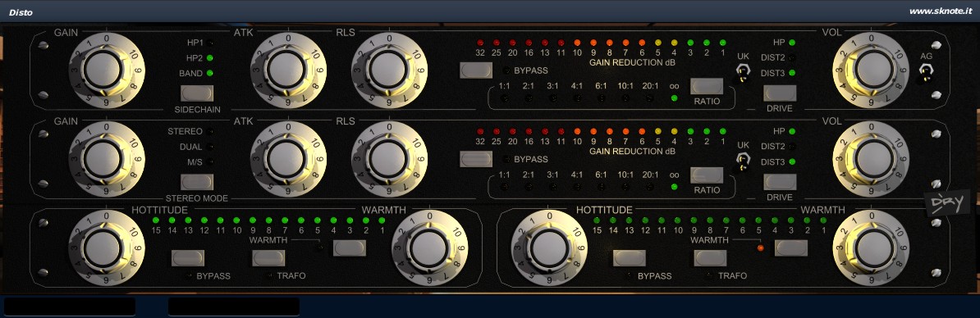
Task: Click the HOTTITUDE knob on the right saturation unit
Action: pos(549,248)
